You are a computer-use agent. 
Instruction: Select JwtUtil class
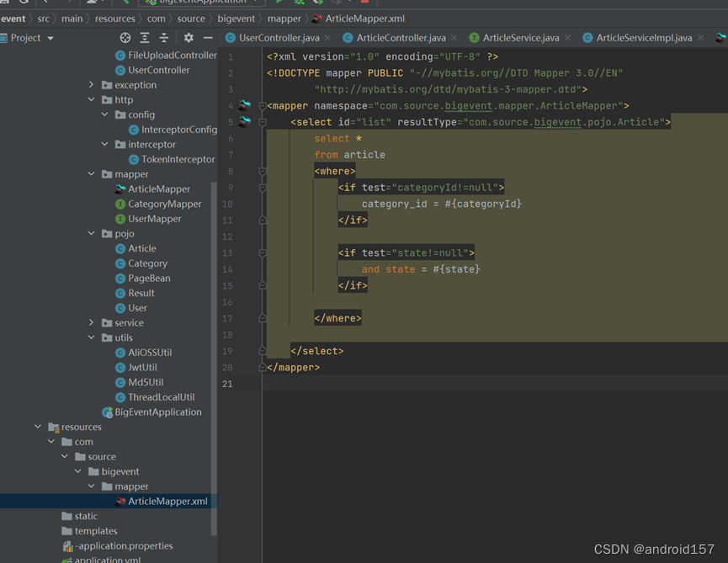(136, 367)
